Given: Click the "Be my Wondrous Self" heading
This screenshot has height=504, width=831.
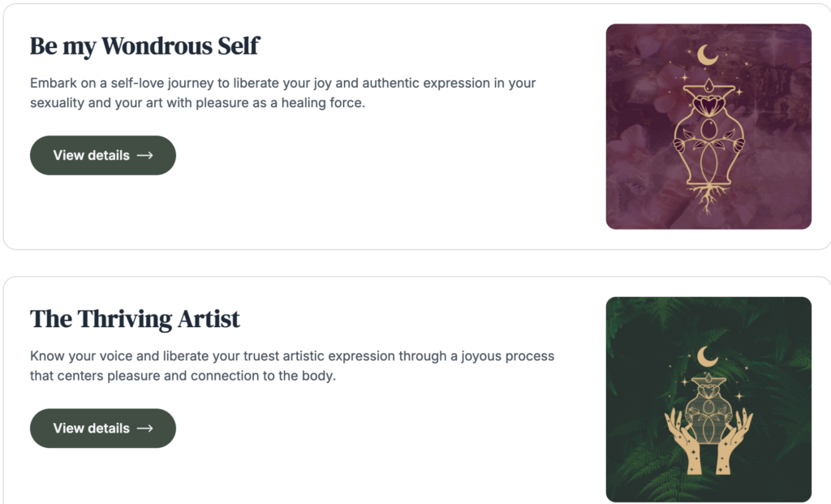Looking at the screenshot, I should 144,46.
